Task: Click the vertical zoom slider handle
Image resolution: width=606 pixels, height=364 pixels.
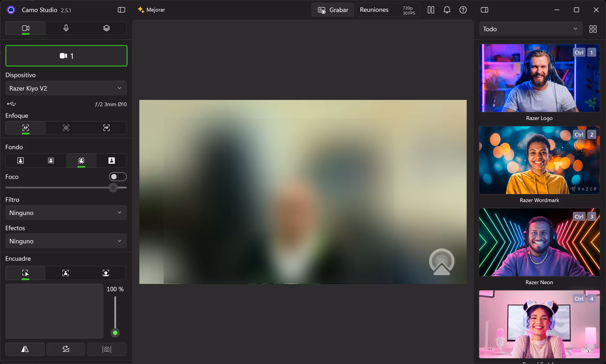Action: (x=115, y=333)
